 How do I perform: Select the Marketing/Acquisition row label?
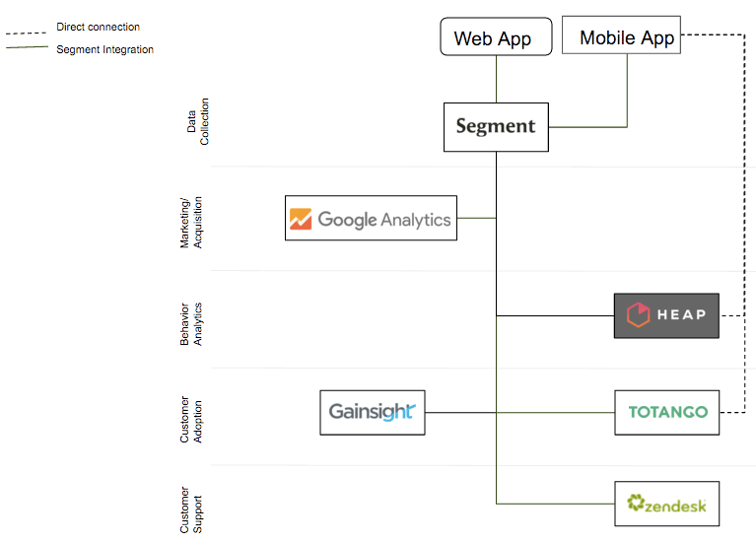[x=191, y=220]
